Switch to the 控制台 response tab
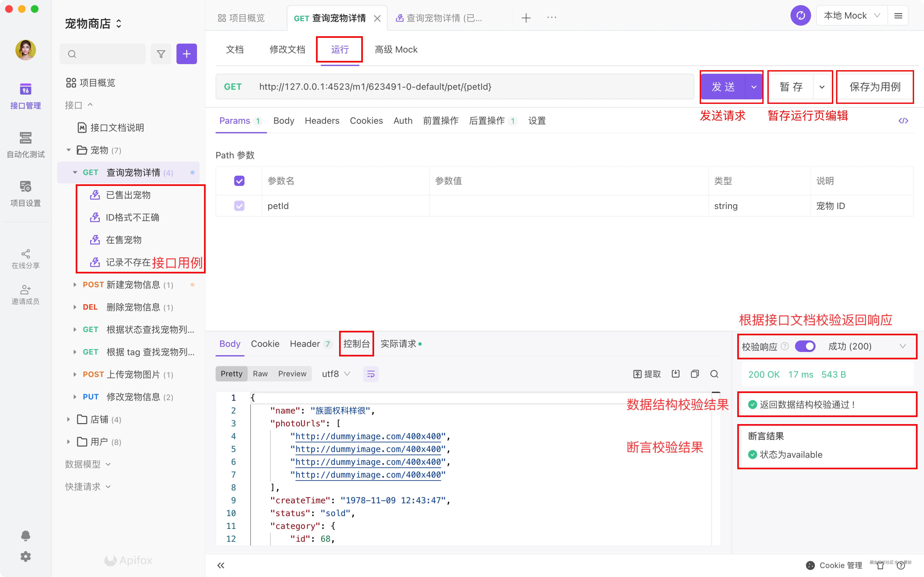Image resolution: width=924 pixels, height=577 pixels. point(356,344)
